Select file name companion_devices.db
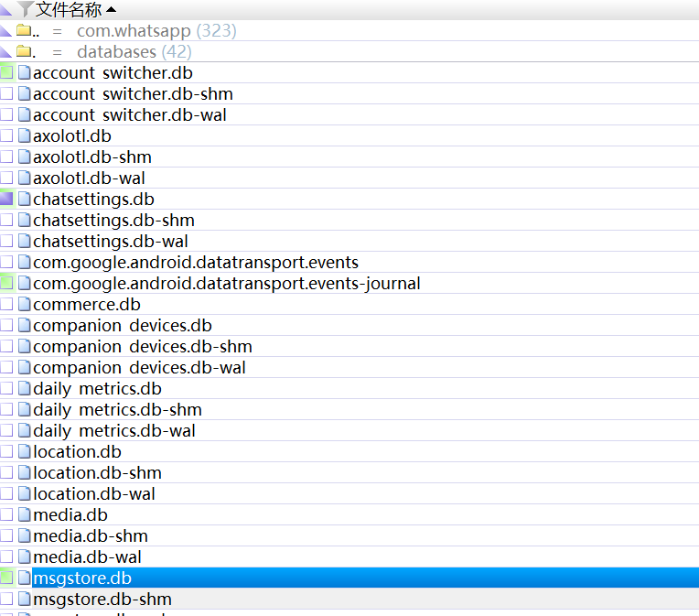 [x=123, y=325]
